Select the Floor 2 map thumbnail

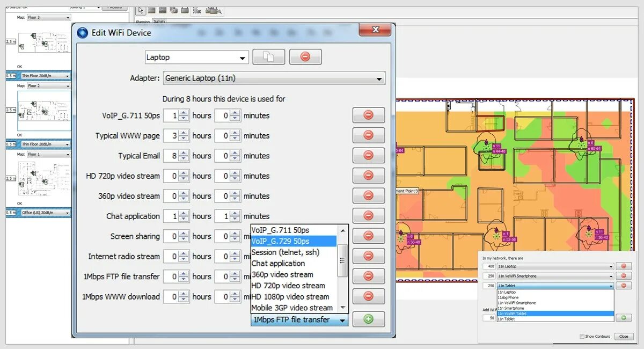[x=44, y=111]
